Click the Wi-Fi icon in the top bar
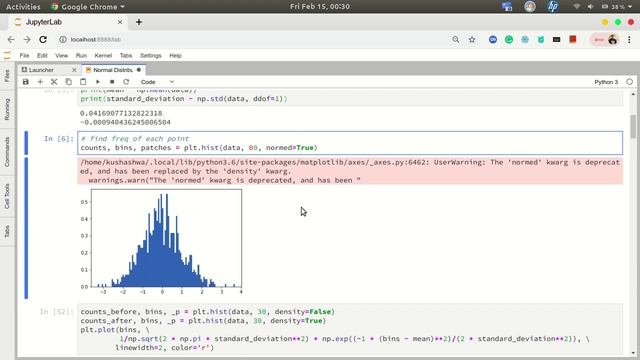Viewport: 640px width, 360px height. (x=577, y=7)
